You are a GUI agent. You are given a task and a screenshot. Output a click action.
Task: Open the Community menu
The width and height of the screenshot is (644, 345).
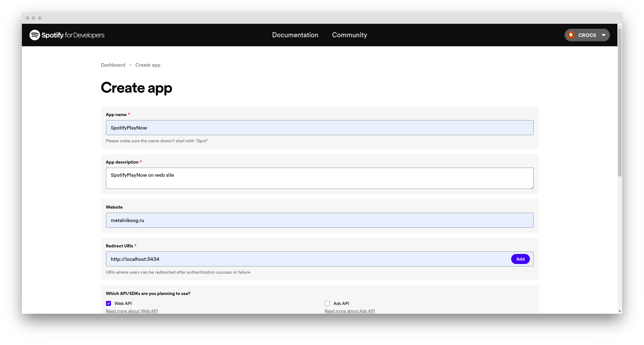(350, 35)
